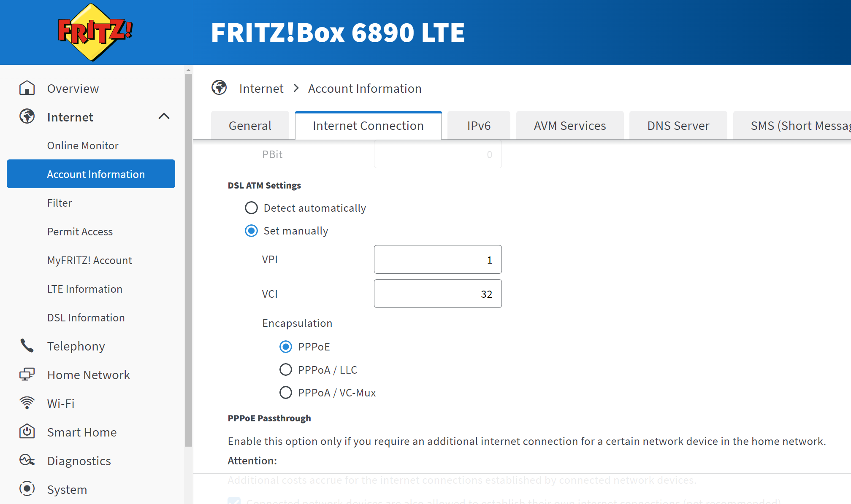Open the IPv6 tab
This screenshot has height=504, width=851.
(479, 126)
